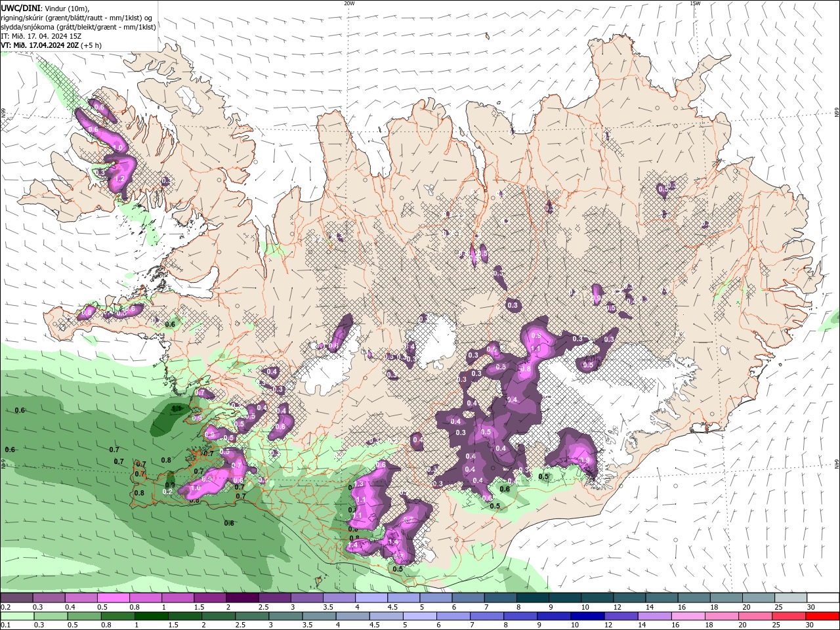Select the darkest purple upper swatch at 2

tap(241, 598)
